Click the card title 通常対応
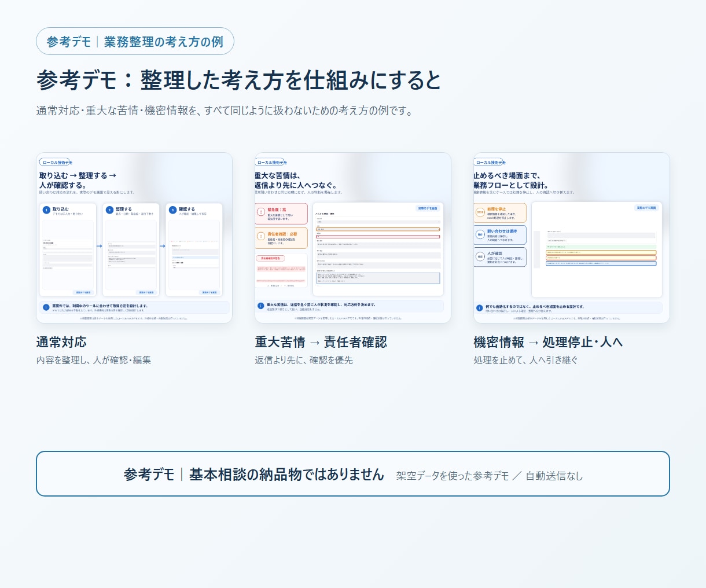706x588 pixels. [x=61, y=342]
